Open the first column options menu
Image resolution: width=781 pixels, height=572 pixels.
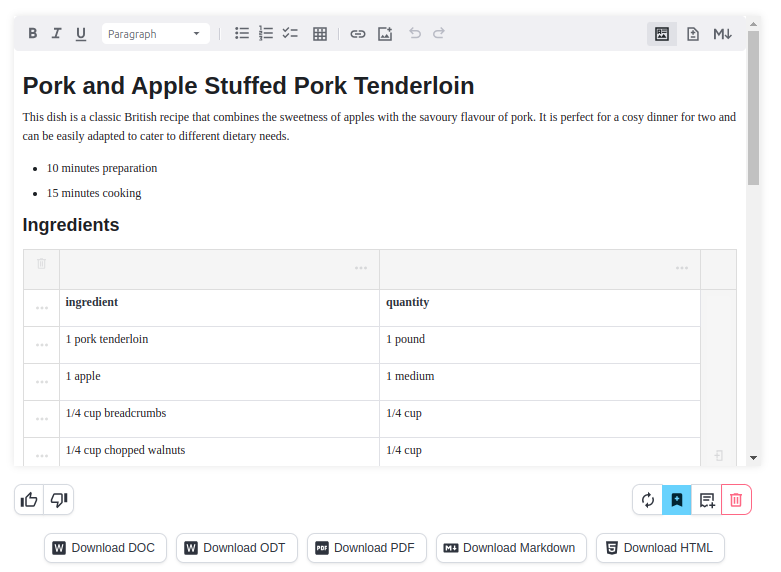coord(361,268)
